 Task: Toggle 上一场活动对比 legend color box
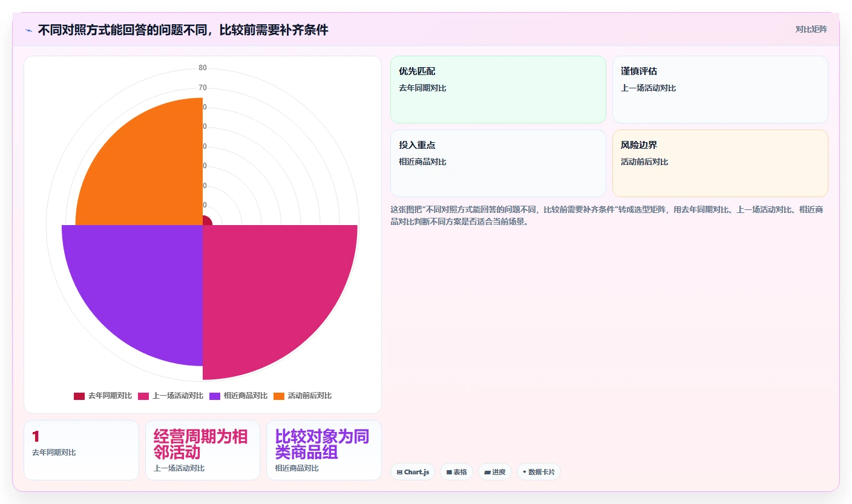143,396
